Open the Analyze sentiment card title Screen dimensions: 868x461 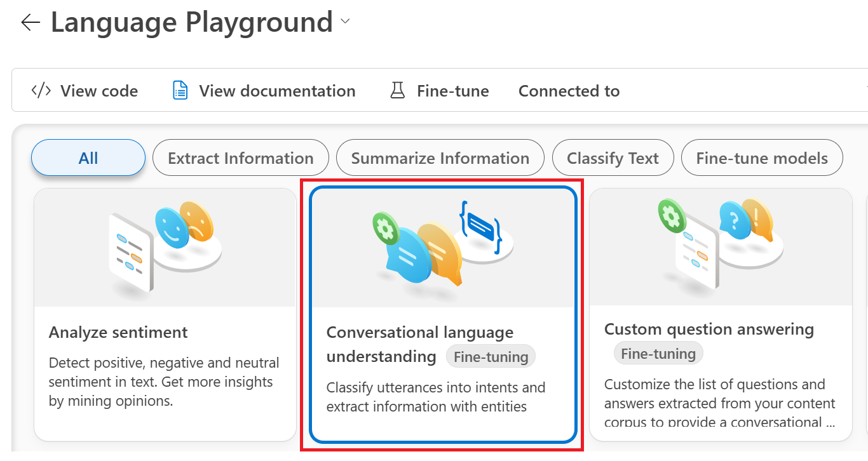[x=118, y=332]
